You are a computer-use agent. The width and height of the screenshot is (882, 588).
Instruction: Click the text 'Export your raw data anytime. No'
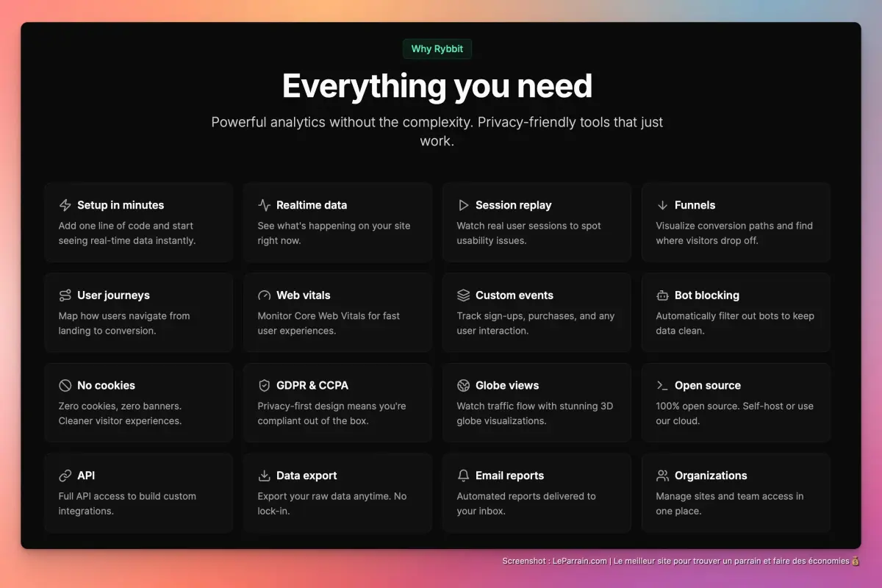pos(332,496)
